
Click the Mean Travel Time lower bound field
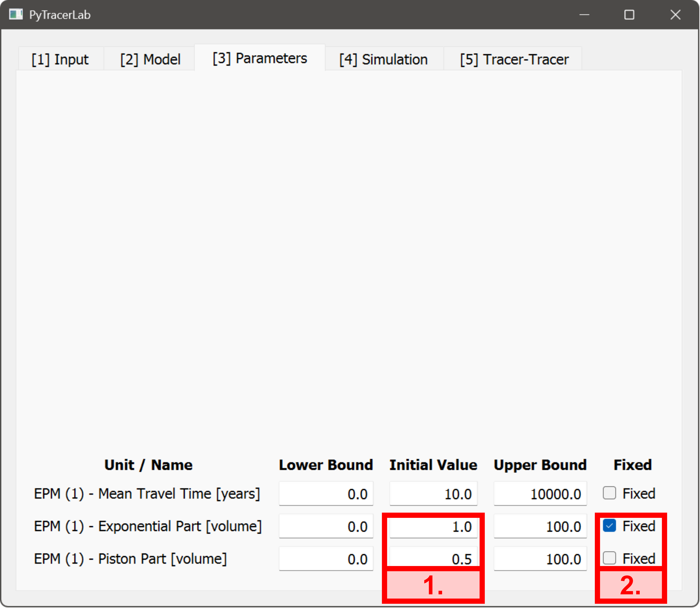[325, 494]
